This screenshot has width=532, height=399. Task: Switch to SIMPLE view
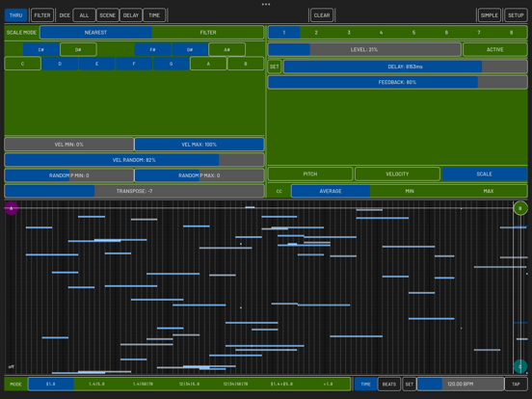pyautogui.click(x=490, y=15)
